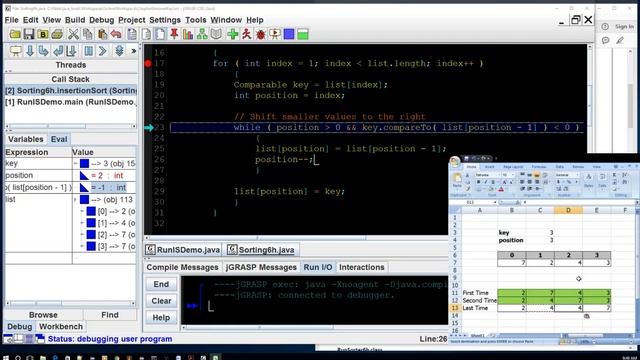Click the Print icon in toolbar
Image resolution: width=640 pixels, height=360 pixels.
click(57, 34)
